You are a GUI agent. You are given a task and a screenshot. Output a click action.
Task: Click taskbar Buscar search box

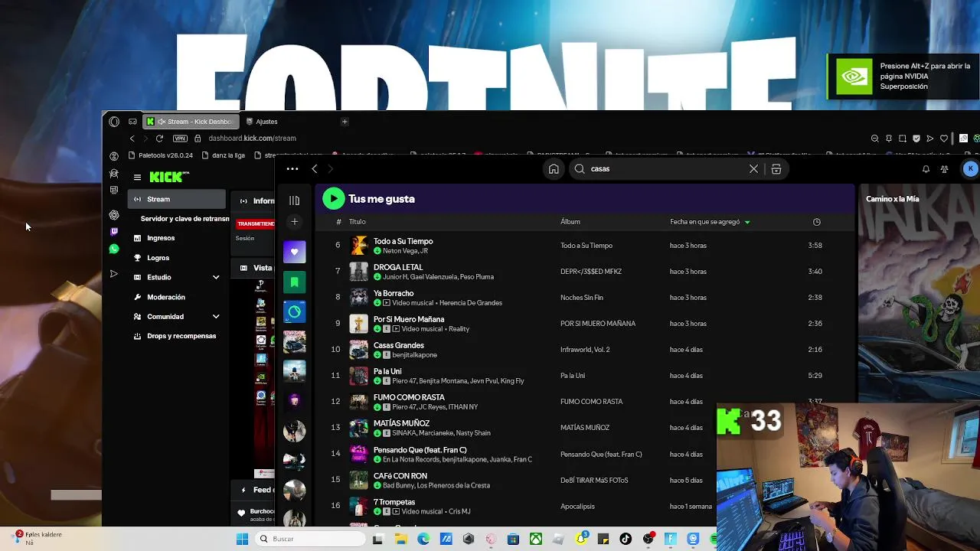click(x=310, y=539)
